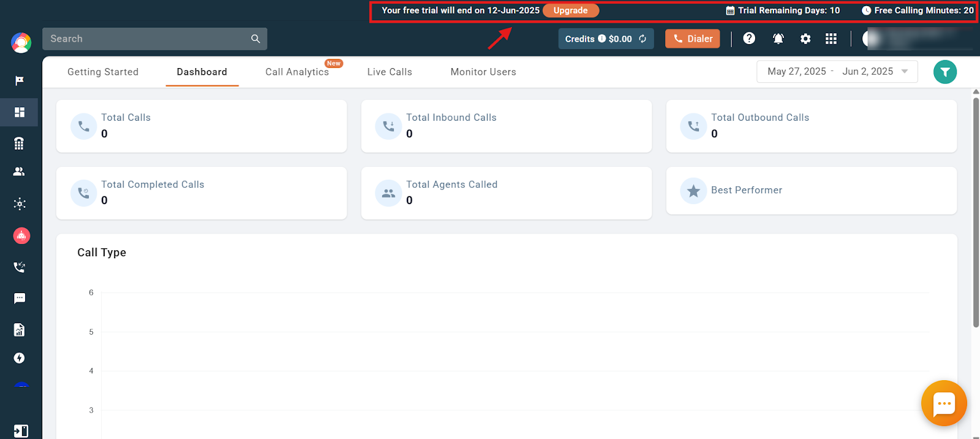Open the settings gear icon
The image size is (980, 439).
pos(805,39)
